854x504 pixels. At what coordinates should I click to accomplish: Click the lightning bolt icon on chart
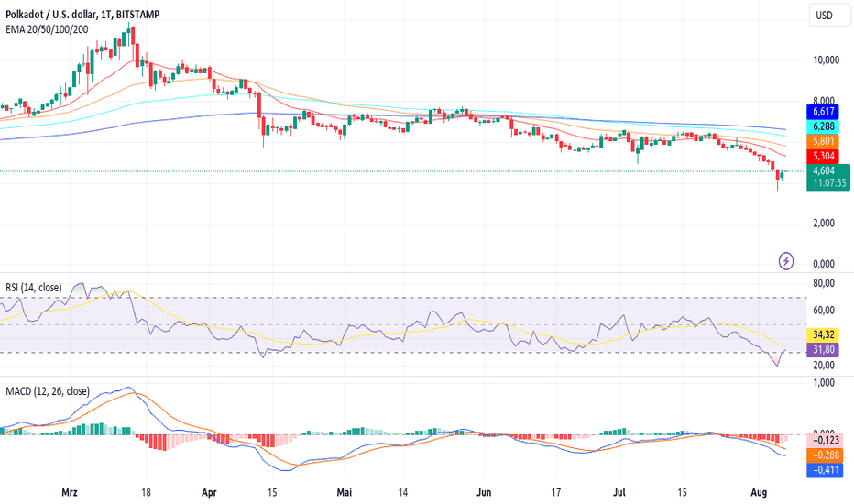[786, 261]
